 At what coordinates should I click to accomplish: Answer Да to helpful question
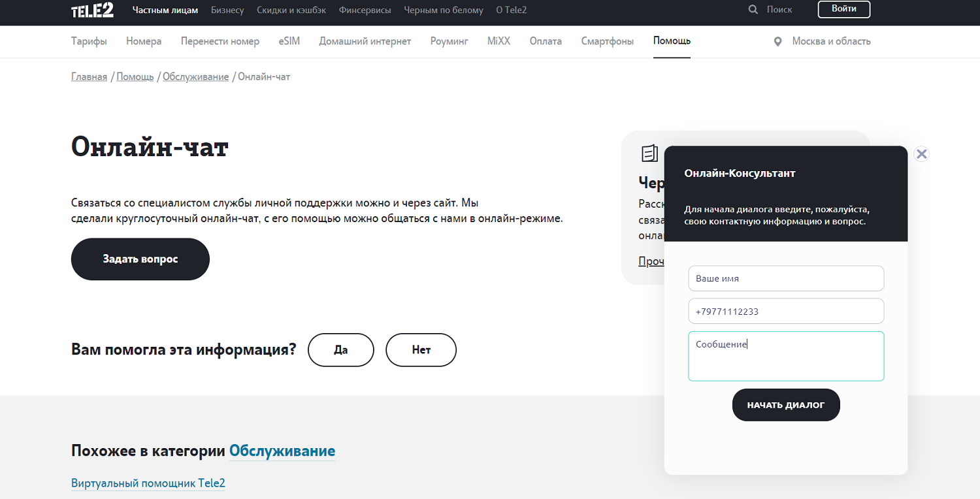point(341,350)
